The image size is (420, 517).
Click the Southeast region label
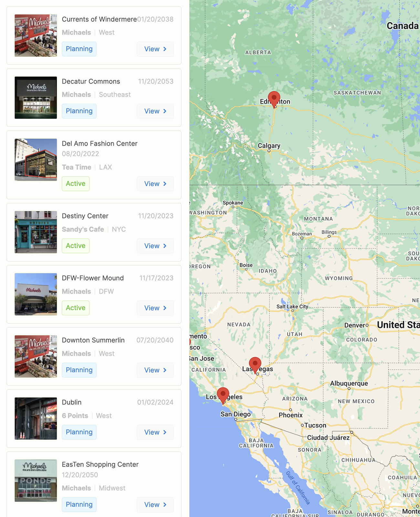point(115,95)
